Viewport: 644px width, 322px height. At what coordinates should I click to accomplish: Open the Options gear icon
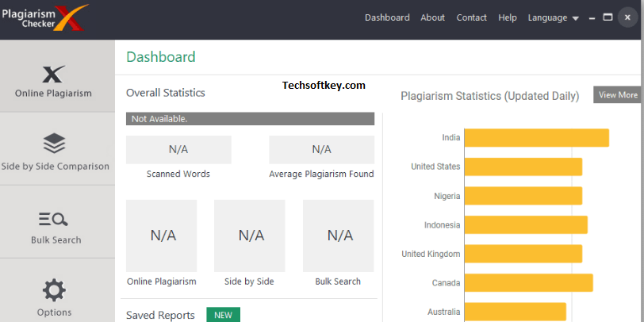[54, 290]
